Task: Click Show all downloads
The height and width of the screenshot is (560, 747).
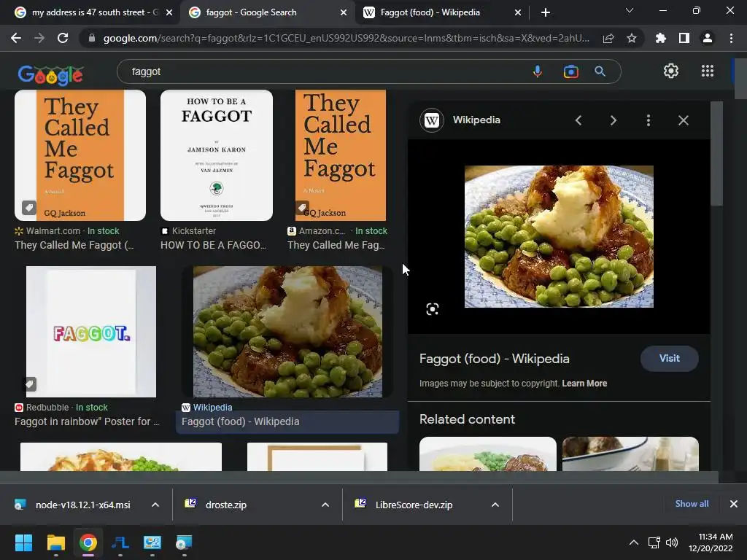Action: click(x=692, y=504)
